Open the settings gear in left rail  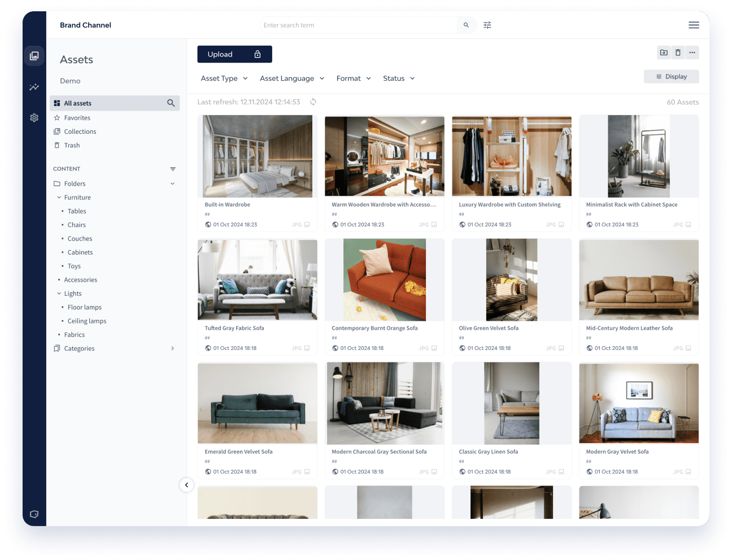[x=34, y=117]
